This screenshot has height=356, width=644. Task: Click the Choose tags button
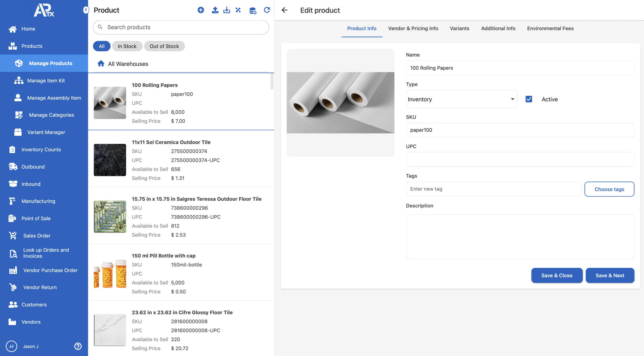click(x=609, y=189)
